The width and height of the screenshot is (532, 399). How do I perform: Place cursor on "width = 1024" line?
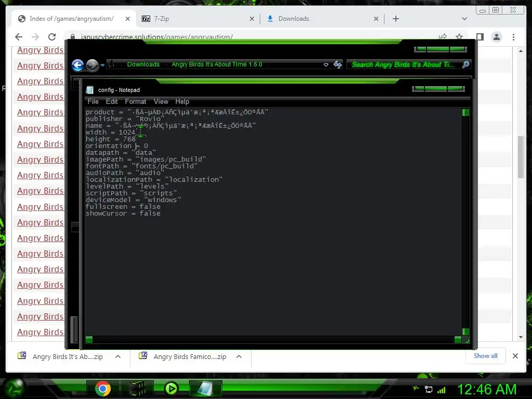click(110, 132)
